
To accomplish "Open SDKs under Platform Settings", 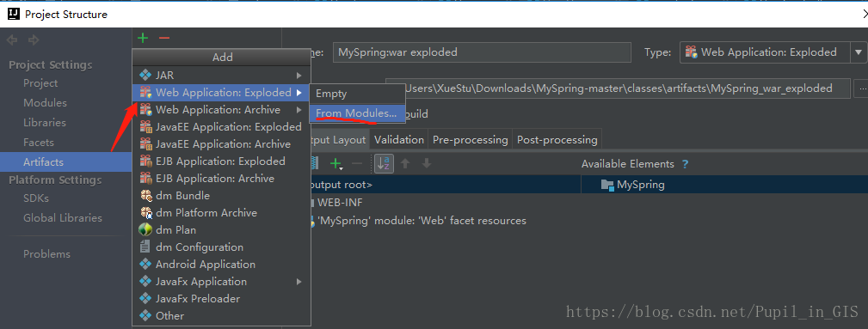I will pos(36,198).
